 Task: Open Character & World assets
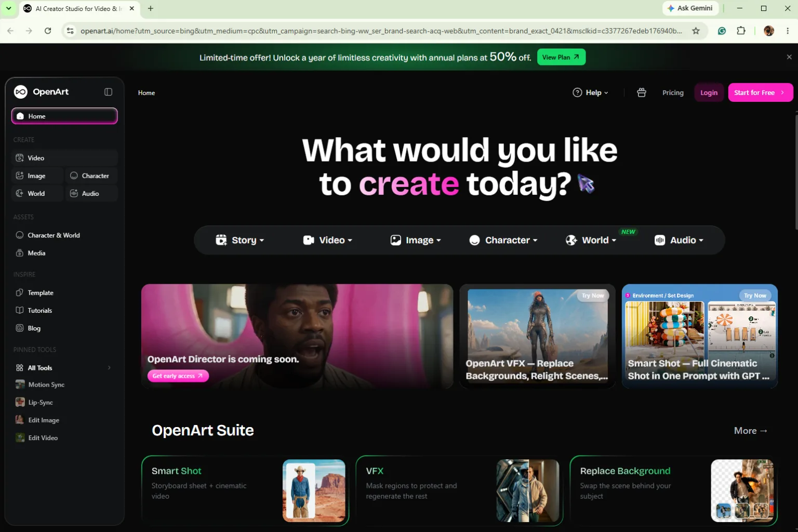[x=64, y=235]
